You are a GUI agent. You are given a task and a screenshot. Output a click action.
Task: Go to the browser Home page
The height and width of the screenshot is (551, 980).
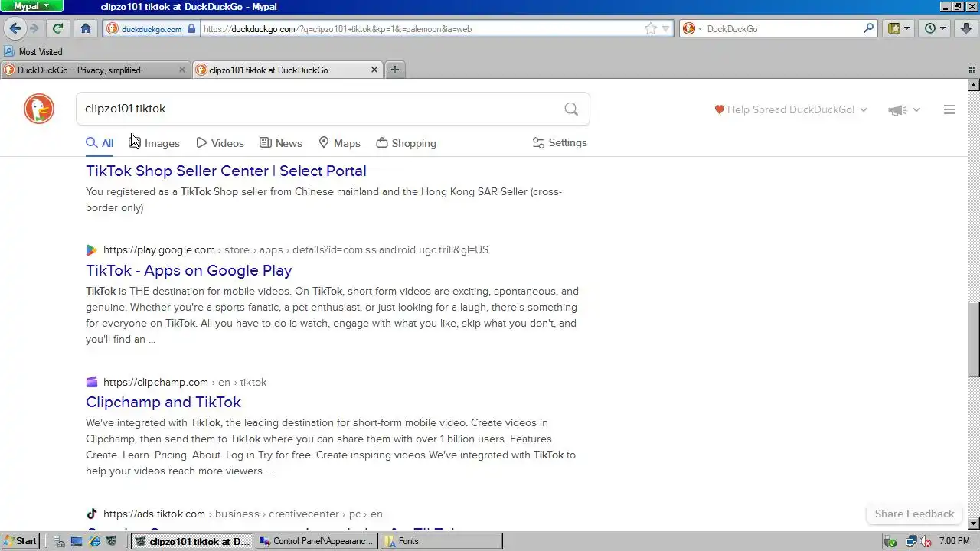tap(85, 28)
